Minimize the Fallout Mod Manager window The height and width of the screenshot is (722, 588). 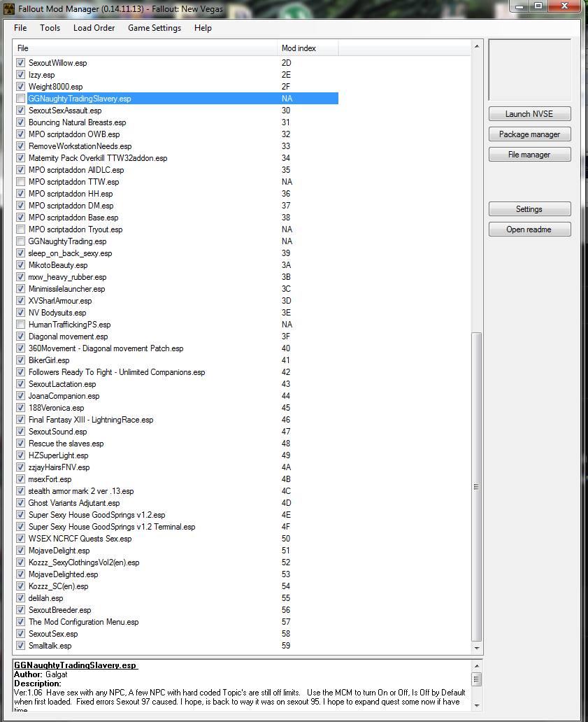coord(519,6)
